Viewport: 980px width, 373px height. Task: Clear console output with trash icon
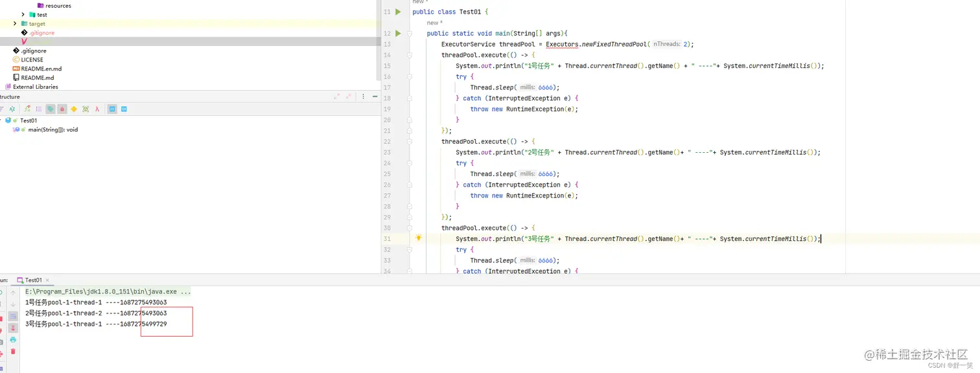13,352
